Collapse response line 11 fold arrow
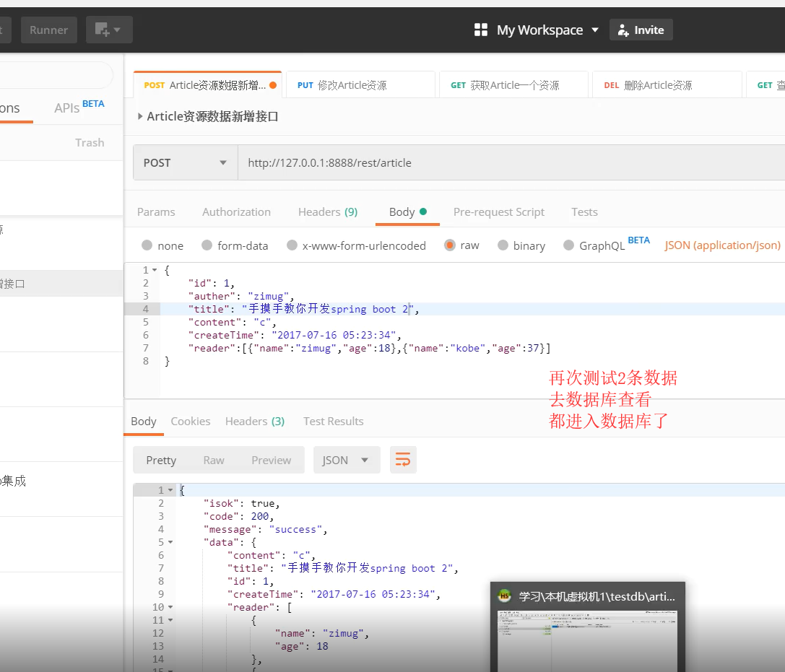Screen dimensions: 785x672 pyautogui.click(x=170, y=621)
